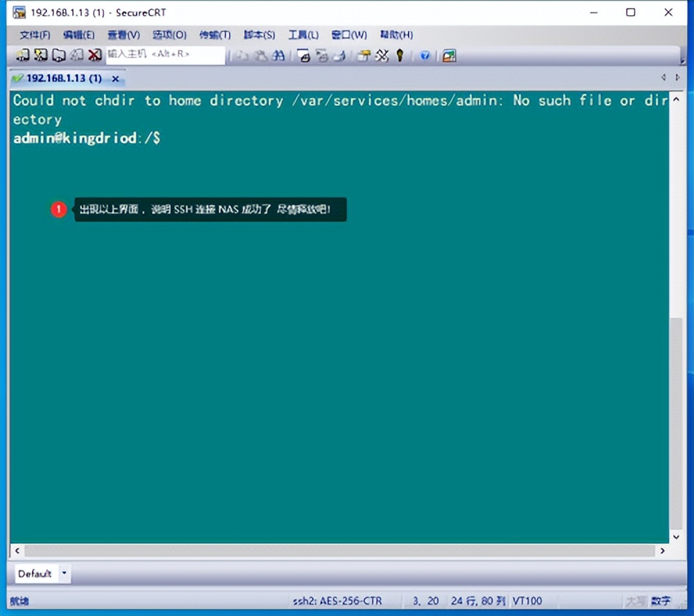694x616 pixels.
Task: Minimize the SecureCRT window
Action: pyautogui.click(x=593, y=12)
